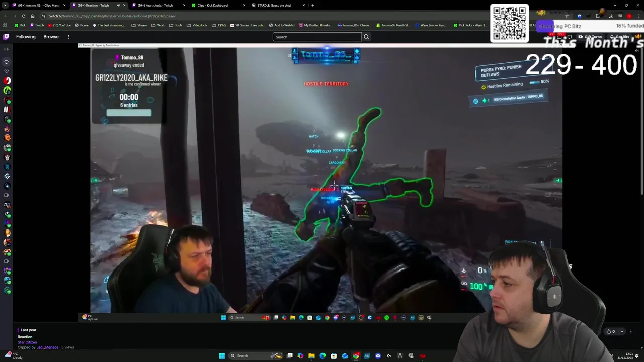Open a new browser tab
This screenshot has height=362, width=644.
(x=313, y=5)
